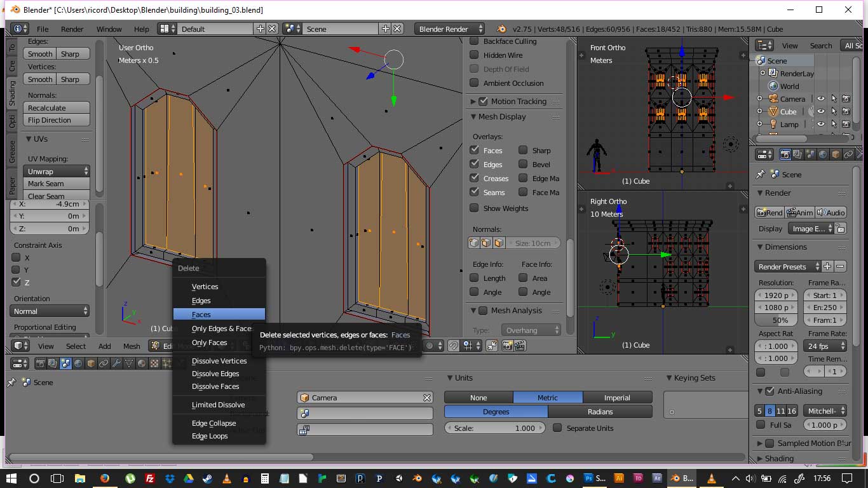
Task: Click the Scale unit value field
Action: click(x=494, y=428)
